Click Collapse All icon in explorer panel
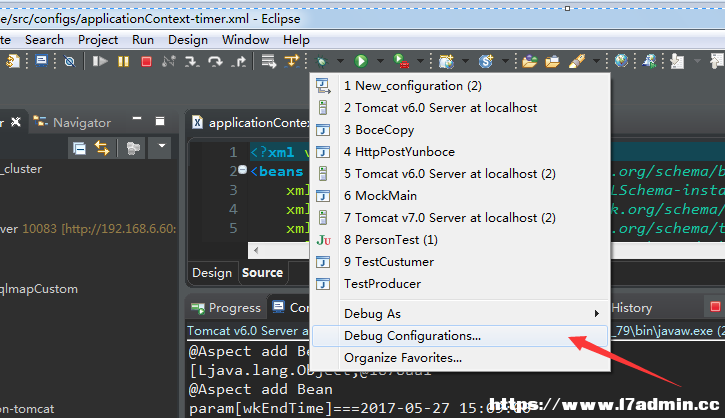The width and height of the screenshot is (725, 418). point(80,148)
